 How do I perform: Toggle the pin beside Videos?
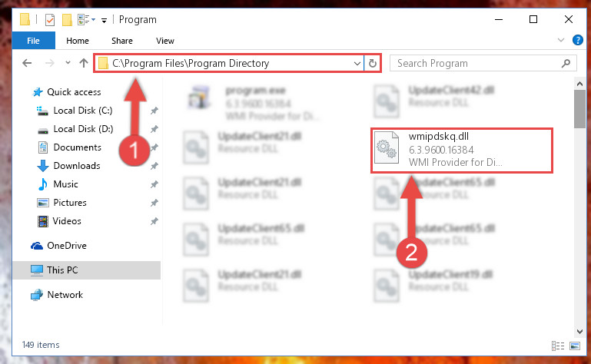click(x=154, y=221)
